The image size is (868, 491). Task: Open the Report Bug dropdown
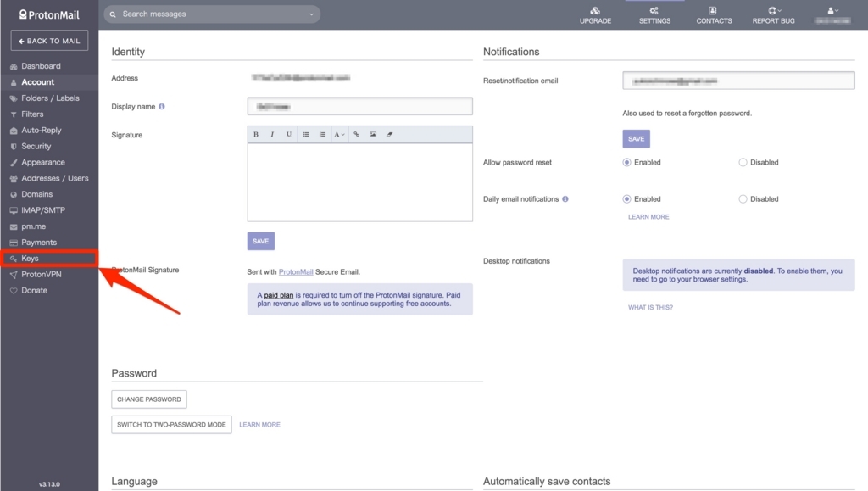pos(773,15)
